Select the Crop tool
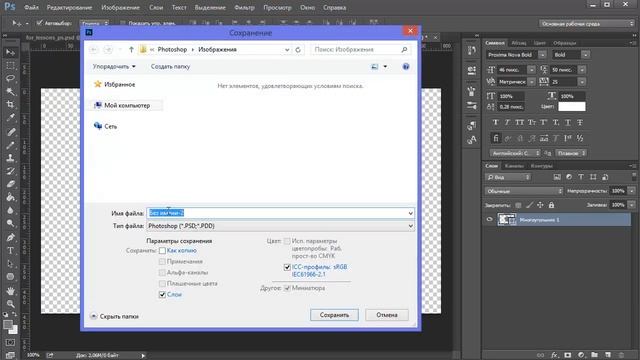This screenshot has width=640, height=360. pyautogui.click(x=10, y=104)
